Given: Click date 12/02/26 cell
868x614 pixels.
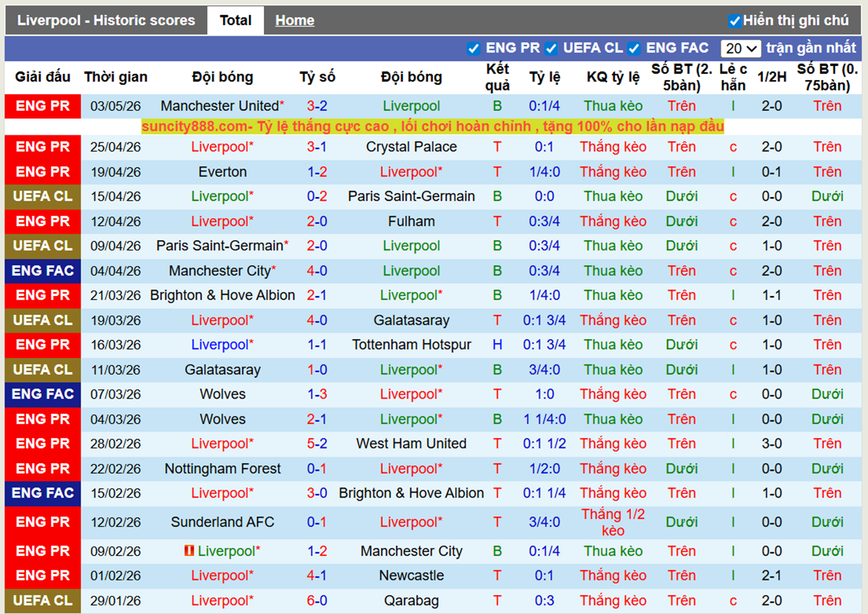Looking at the screenshot, I should coord(116,522).
